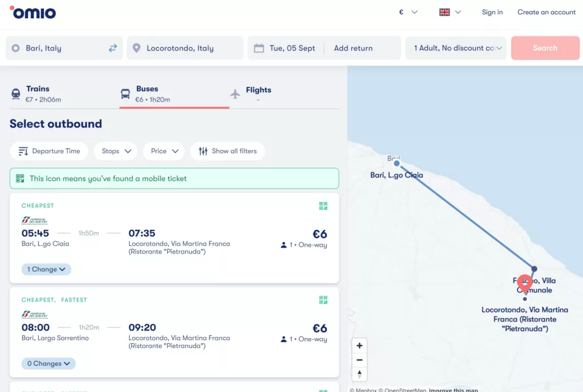The width and height of the screenshot is (583, 392).
Task: Expand the 0 Changes details
Action: (x=48, y=364)
